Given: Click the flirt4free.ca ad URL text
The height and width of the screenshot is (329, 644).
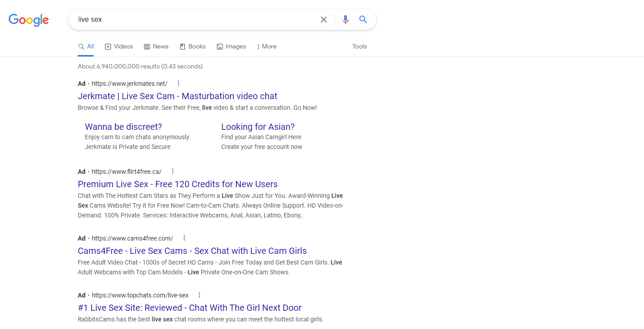Looking at the screenshot, I should 127,172.
